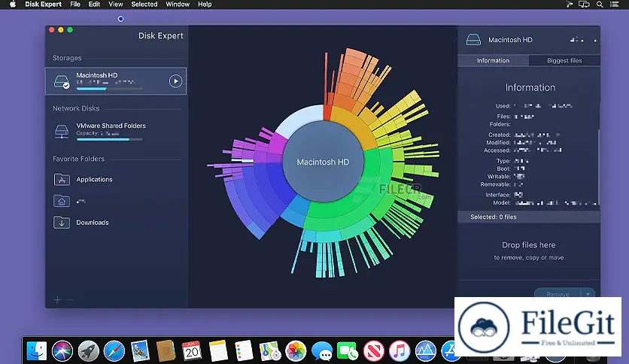
Task: Open Mail stamp icon in the Dock
Action: point(140,351)
